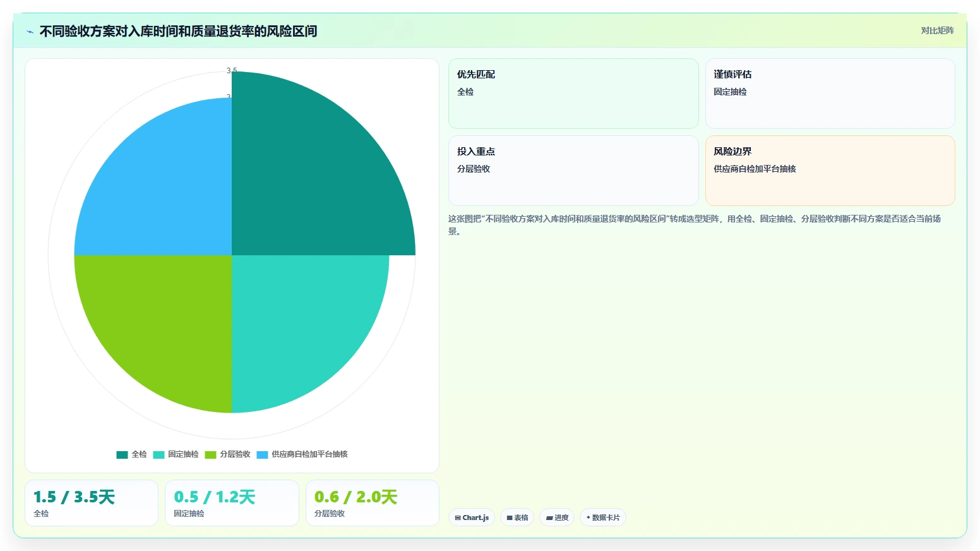This screenshot has width=980, height=551.
Task: Select the 0.6 / 2.0天 分层验收 stat card
Action: [x=372, y=503]
